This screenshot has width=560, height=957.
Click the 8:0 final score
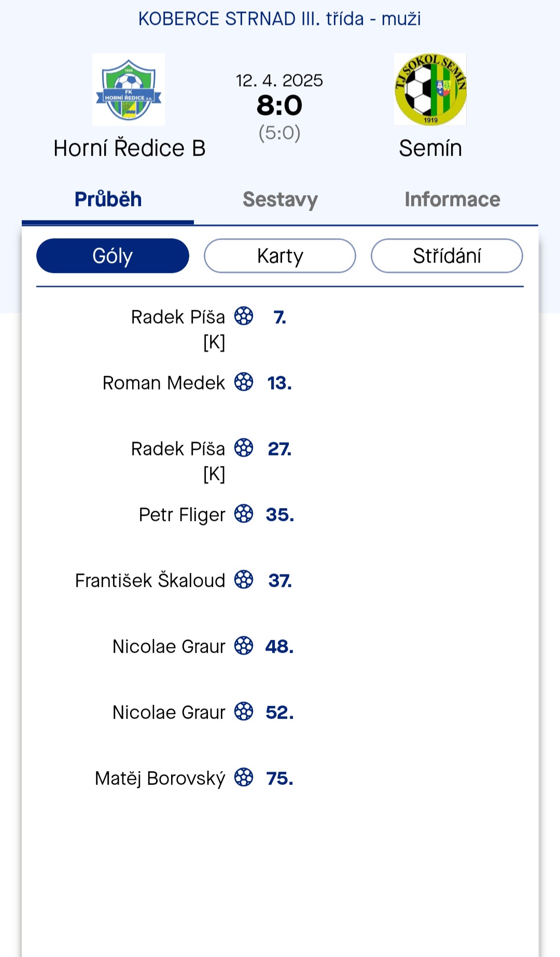[x=279, y=105]
